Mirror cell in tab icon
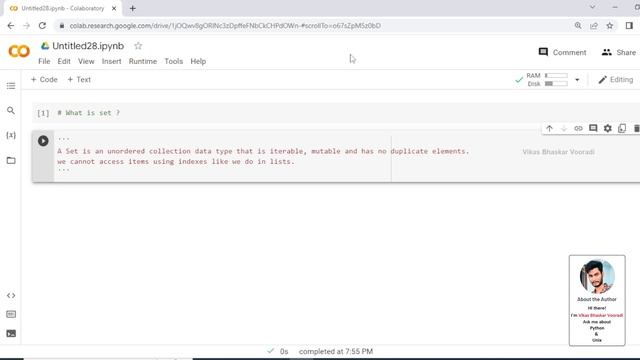The height and width of the screenshot is (360, 640). coord(622,129)
